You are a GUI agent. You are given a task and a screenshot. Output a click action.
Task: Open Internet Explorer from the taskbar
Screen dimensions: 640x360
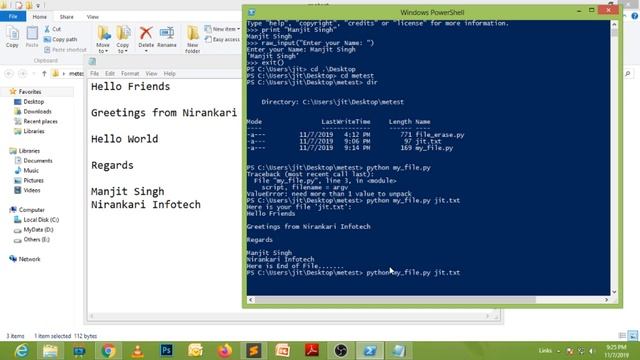(21, 351)
